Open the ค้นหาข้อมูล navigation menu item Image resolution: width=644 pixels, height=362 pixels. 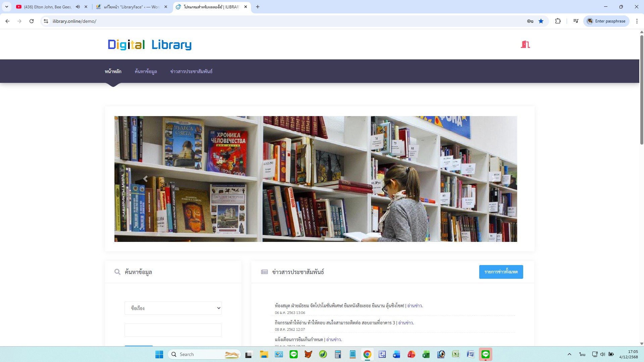(146, 71)
